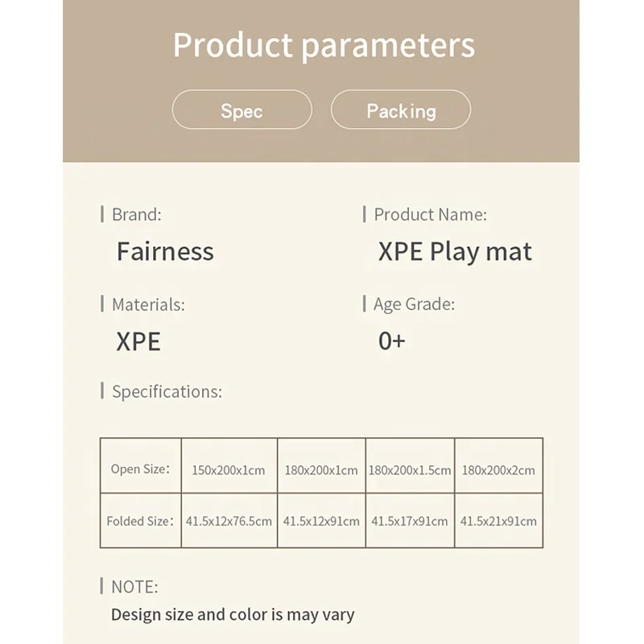Click the Brand: field label
Viewport: 644px width, 644px height.
[x=136, y=214]
